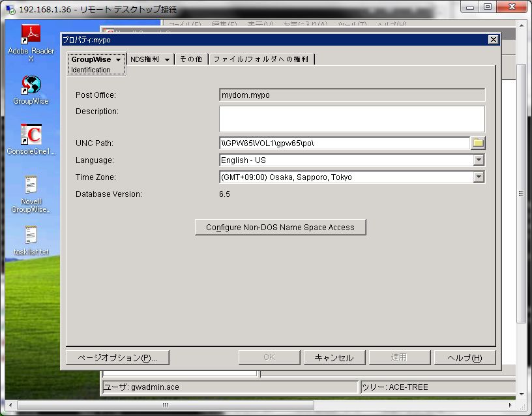The height and width of the screenshot is (416, 532).
Task: Open ページオプション(P)... button
Action: [x=117, y=357]
